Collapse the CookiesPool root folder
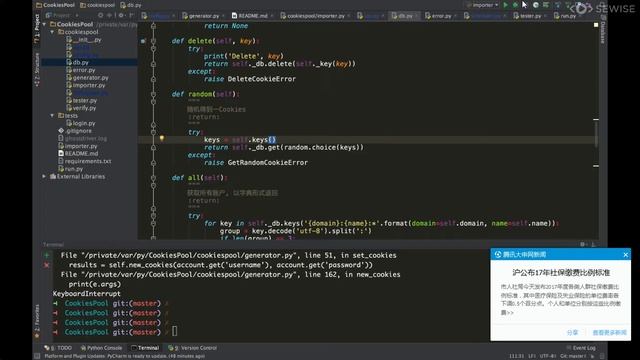 [x=44, y=24]
